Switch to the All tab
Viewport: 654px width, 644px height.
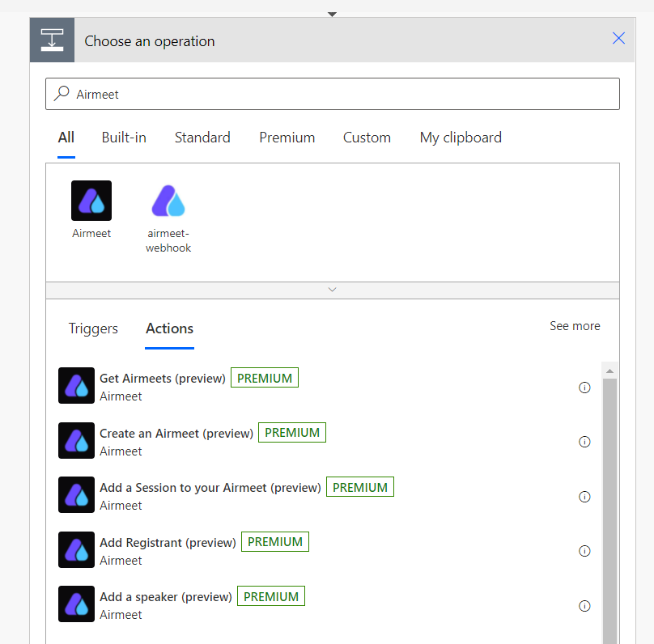[x=66, y=138]
